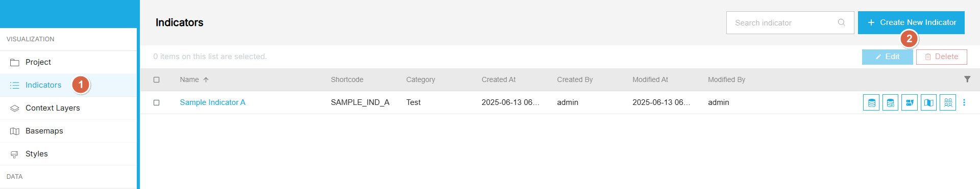Click the database-with-plus icon in the row
980x189 pixels.
pyautogui.click(x=890, y=102)
